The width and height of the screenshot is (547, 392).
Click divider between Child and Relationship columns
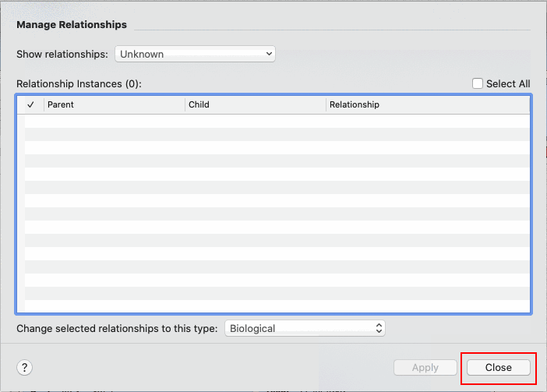click(326, 104)
